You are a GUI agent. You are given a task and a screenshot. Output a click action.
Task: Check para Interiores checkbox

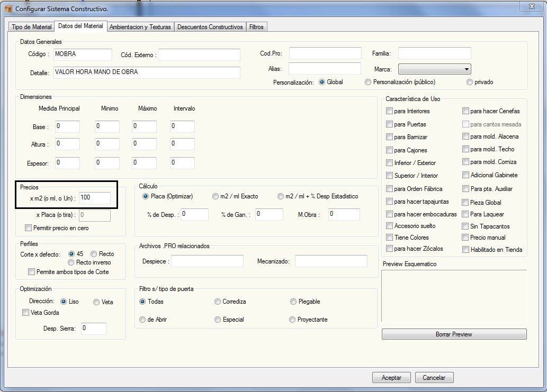click(389, 111)
